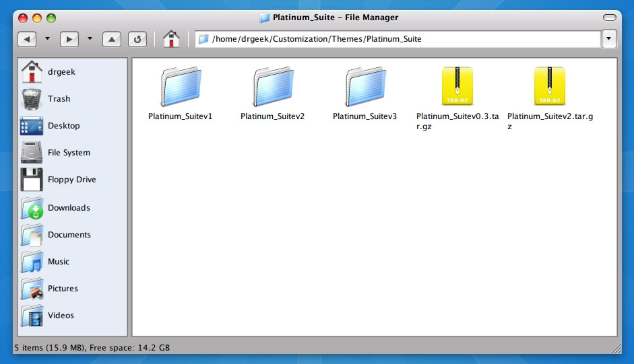Expand the location bar history dropdown

pos(609,39)
